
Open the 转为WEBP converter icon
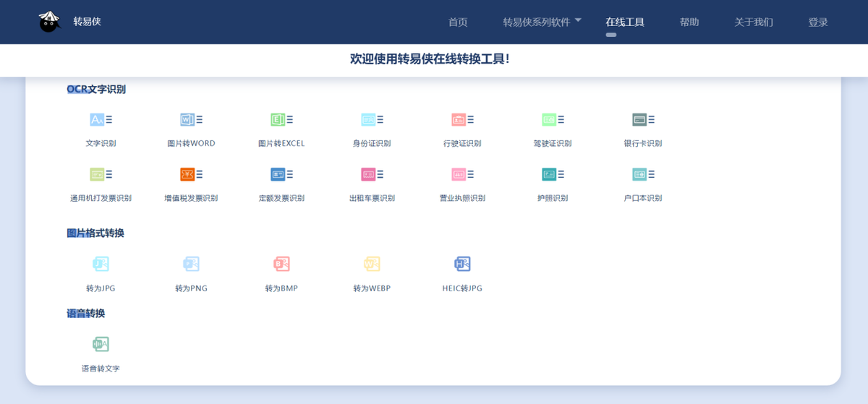372,264
